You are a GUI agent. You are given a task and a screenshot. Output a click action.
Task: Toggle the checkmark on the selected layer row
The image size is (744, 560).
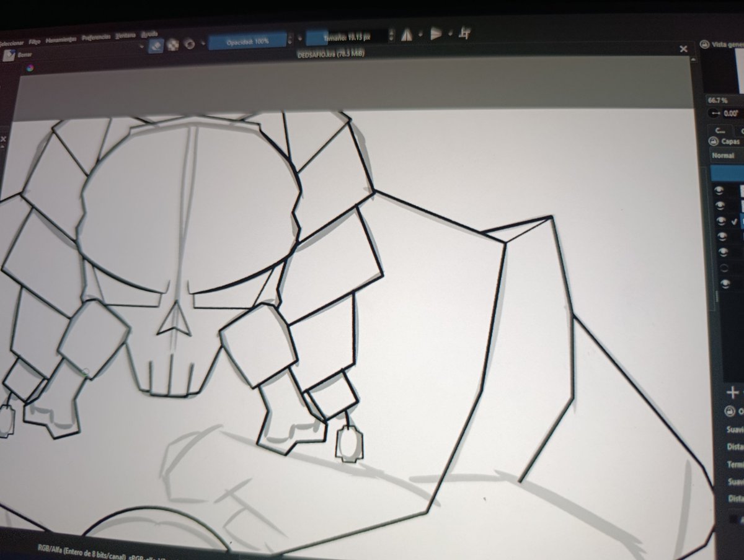[x=735, y=222]
